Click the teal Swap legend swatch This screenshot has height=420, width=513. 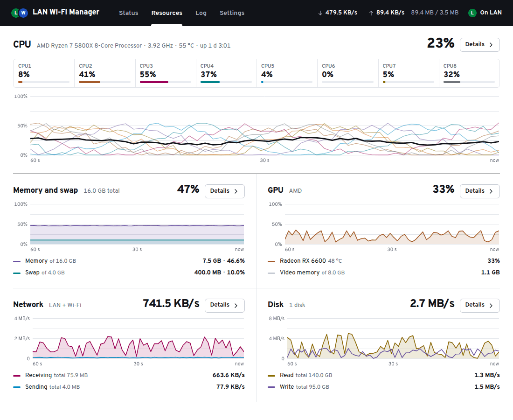point(17,273)
